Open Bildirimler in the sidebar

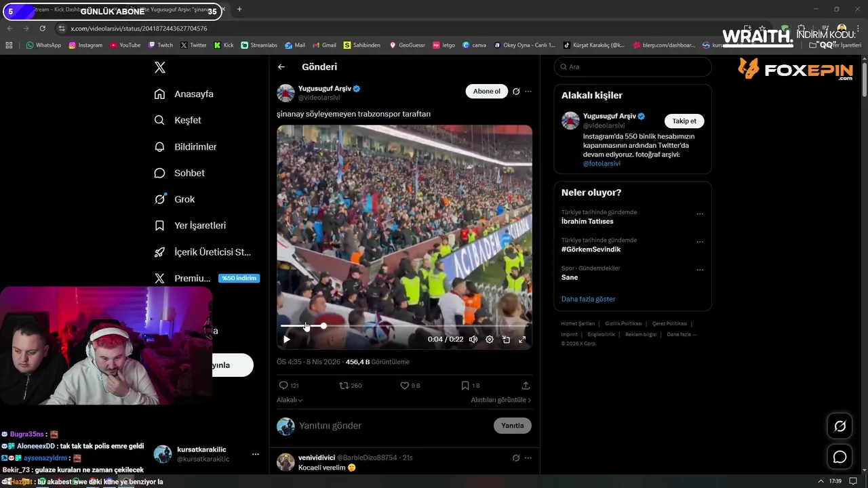pos(185,146)
